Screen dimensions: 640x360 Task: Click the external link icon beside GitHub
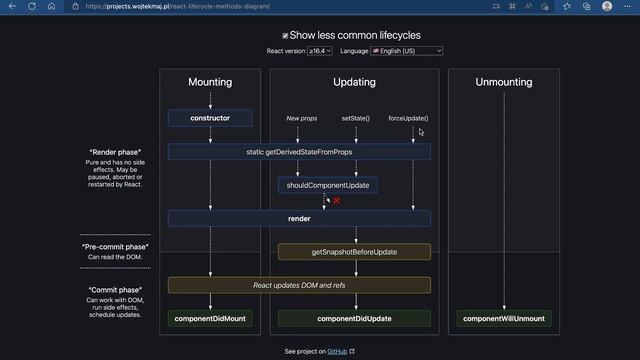point(352,351)
